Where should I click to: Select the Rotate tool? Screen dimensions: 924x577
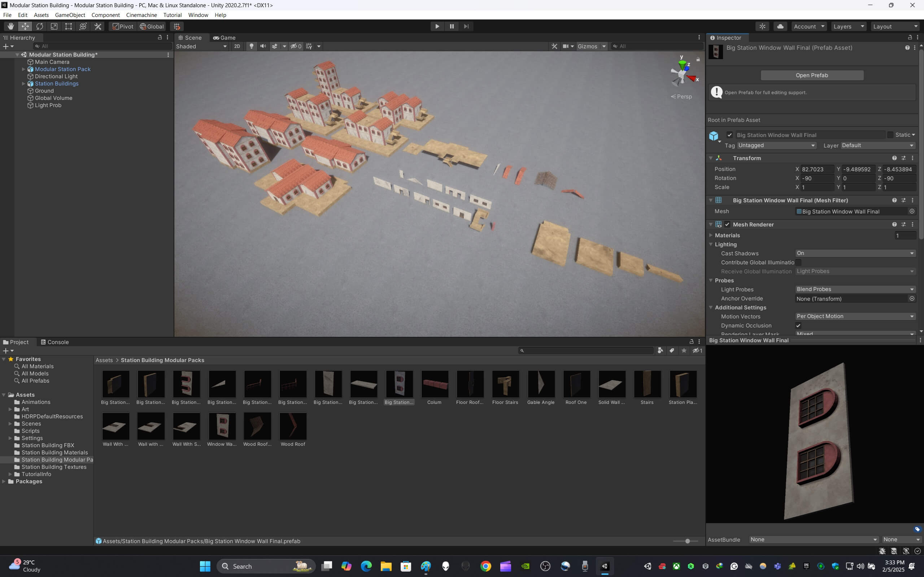[x=40, y=26]
